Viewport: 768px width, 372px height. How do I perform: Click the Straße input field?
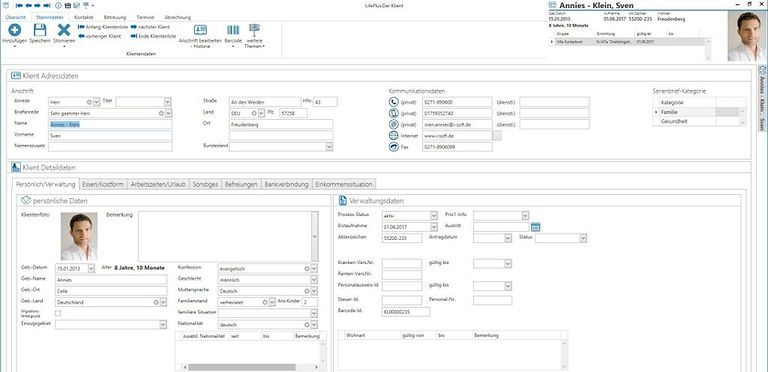(264, 102)
